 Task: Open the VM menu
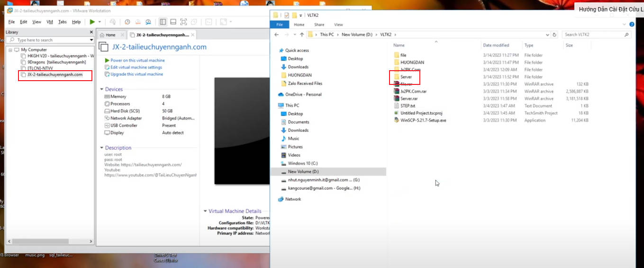coord(50,22)
